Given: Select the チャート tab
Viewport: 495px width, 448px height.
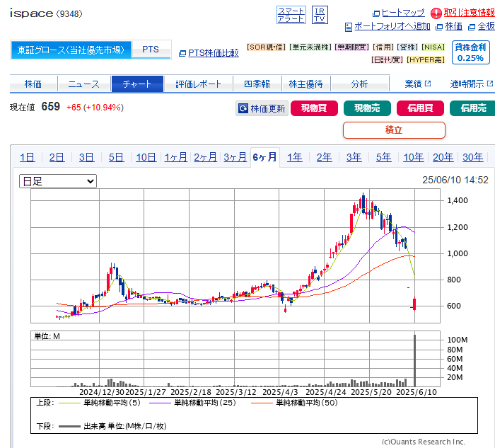Looking at the screenshot, I should [x=137, y=84].
